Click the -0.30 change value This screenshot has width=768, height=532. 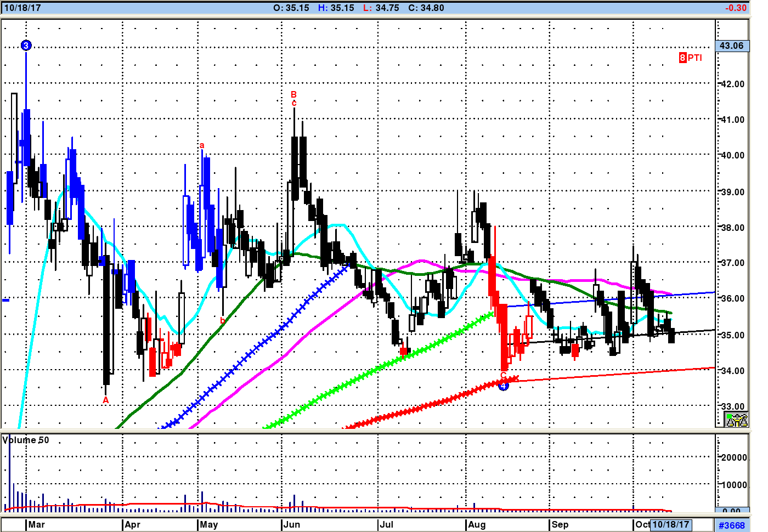735,8
